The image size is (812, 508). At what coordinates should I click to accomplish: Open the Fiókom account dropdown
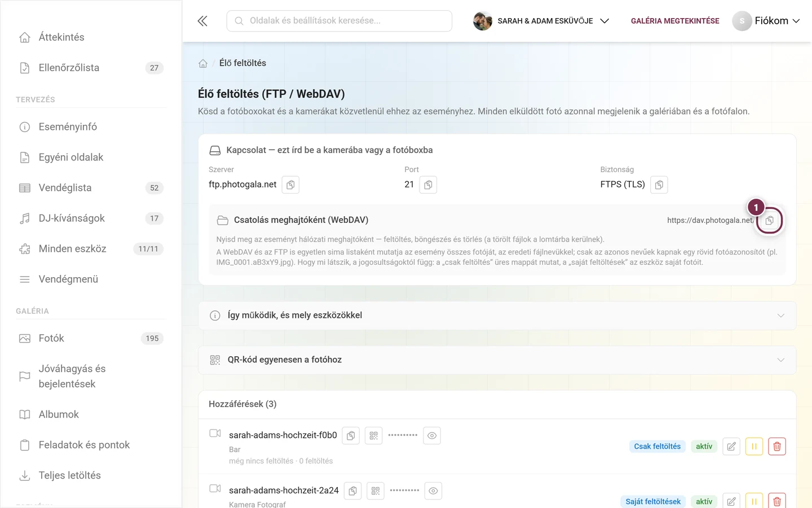pyautogui.click(x=766, y=21)
